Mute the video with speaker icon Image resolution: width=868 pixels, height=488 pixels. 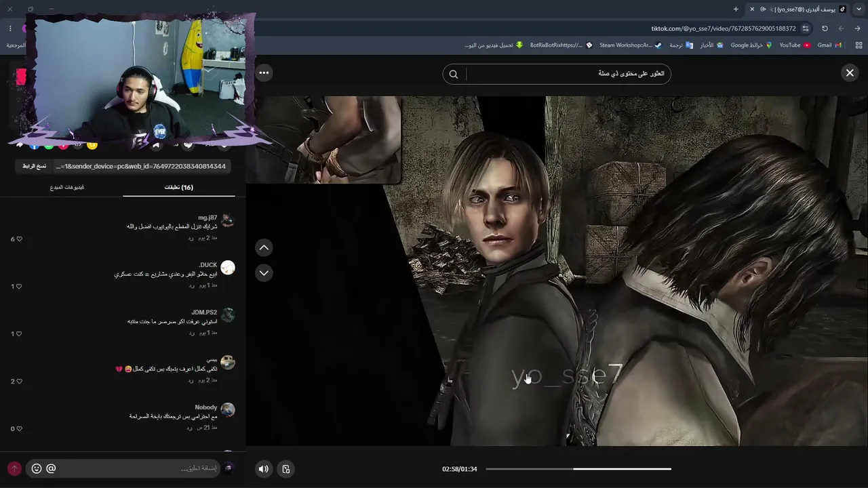(264, 468)
